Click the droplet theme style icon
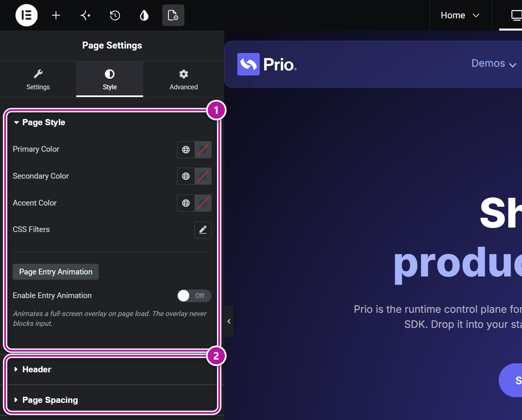 pos(144,15)
